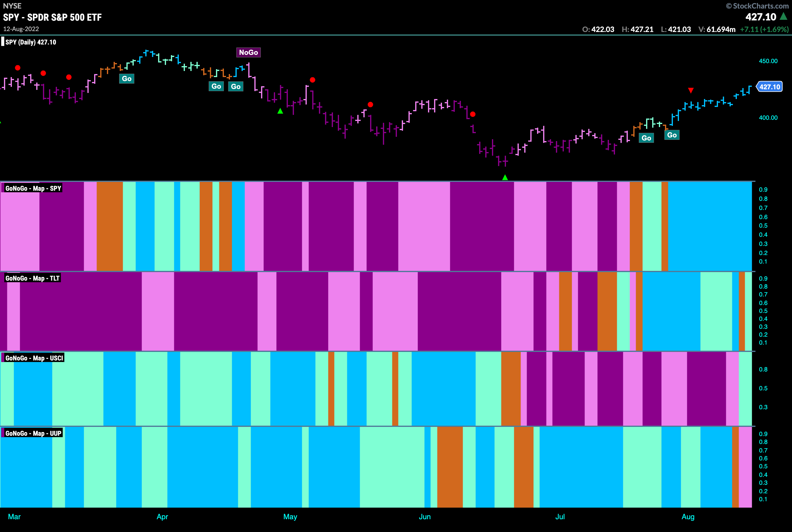The height and width of the screenshot is (532, 792).
Task: Click the volume value V: 61.694m
Action: (x=717, y=30)
